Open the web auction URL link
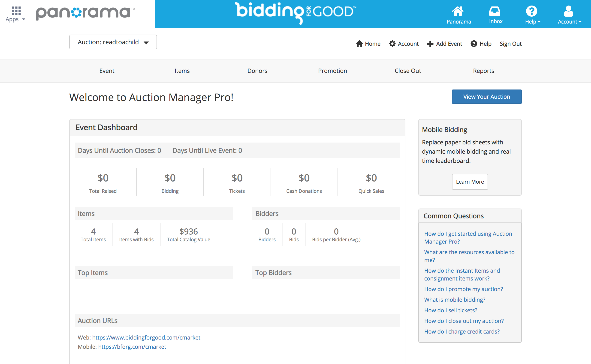591x364 pixels. click(x=146, y=337)
